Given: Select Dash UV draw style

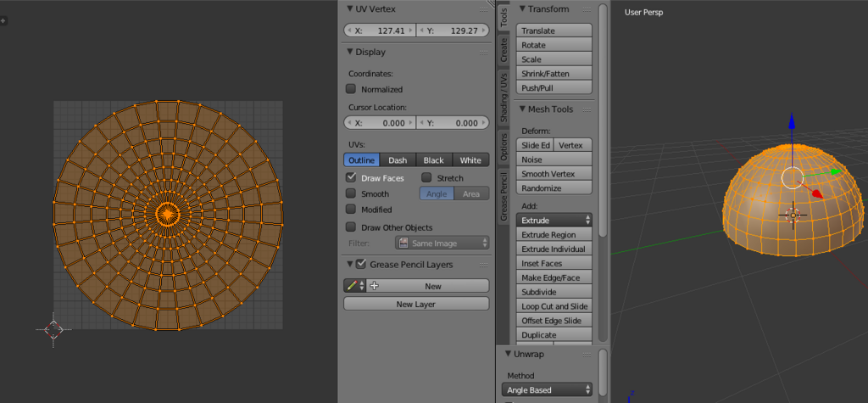Looking at the screenshot, I should [398, 160].
